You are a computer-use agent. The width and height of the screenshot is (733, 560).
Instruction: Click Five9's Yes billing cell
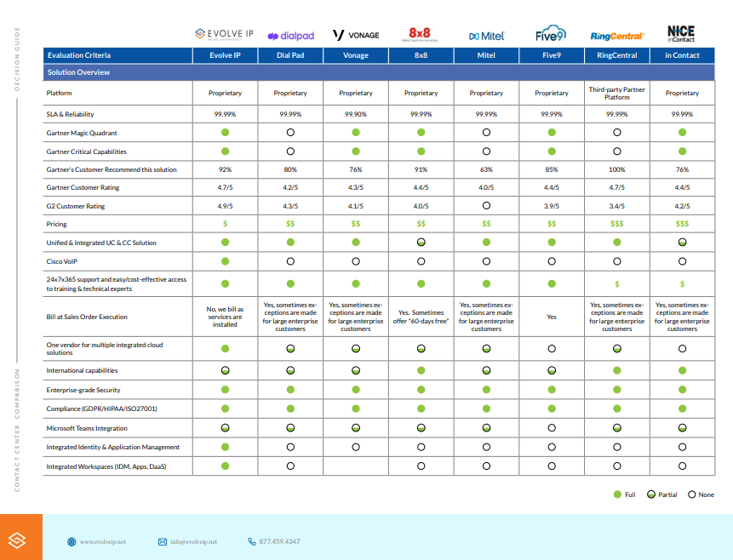552,317
